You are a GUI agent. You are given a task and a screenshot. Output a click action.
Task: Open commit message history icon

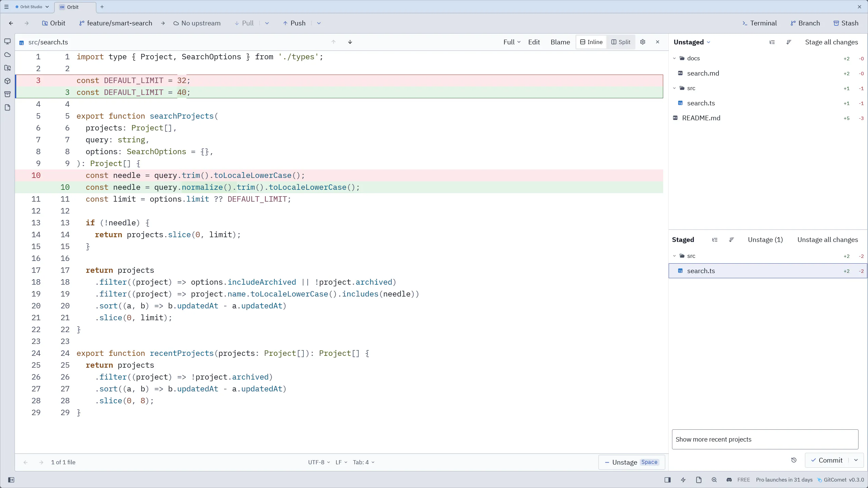click(x=794, y=460)
